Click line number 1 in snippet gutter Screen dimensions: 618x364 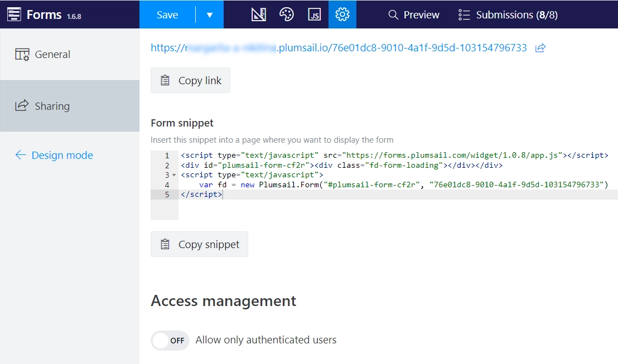click(x=167, y=155)
